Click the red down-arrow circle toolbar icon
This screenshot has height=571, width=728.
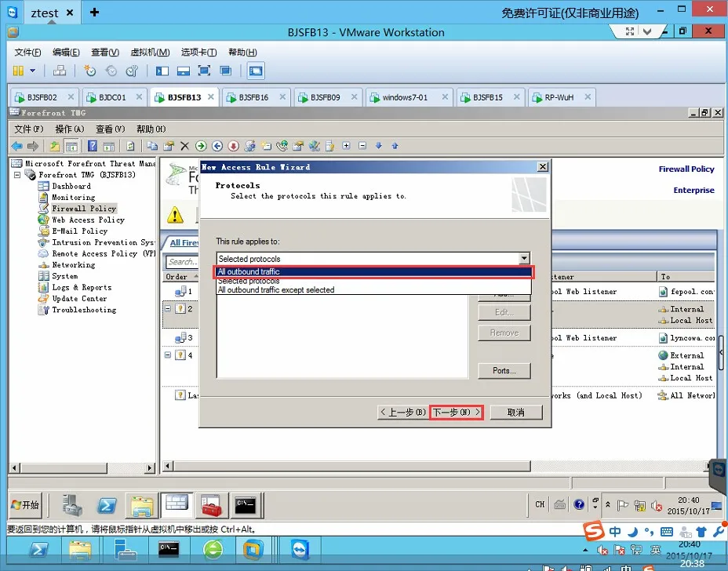point(234,146)
